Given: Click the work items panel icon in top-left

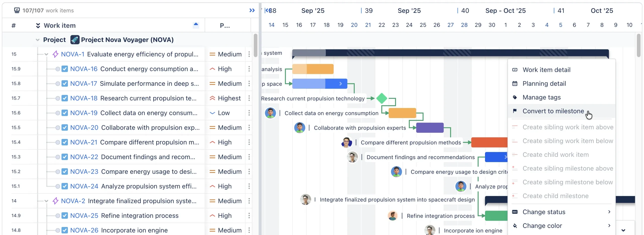Looking at the screenshot, I should pyautogui.click(x=17, y=10).
